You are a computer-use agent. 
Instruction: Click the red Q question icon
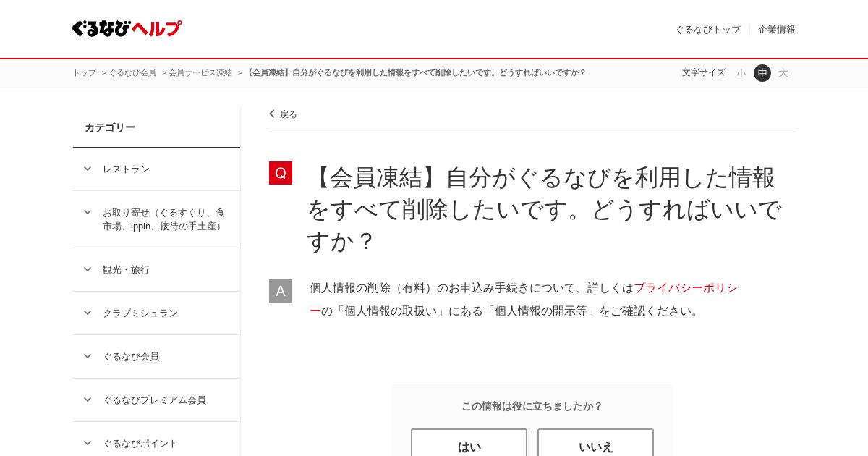coord(281,173)
